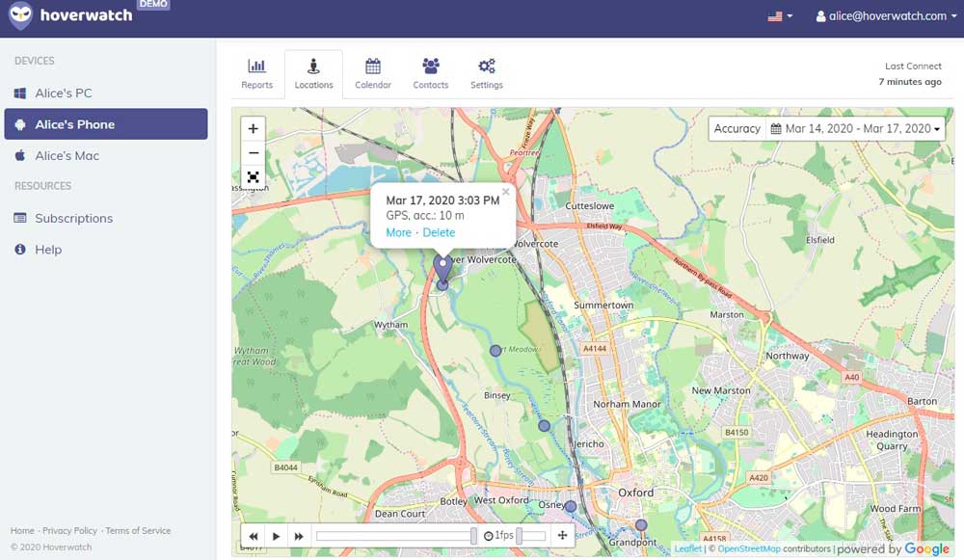Viewport: 964px width, 560px height.
Task: Close the location popup
Action: coord(505,192)
